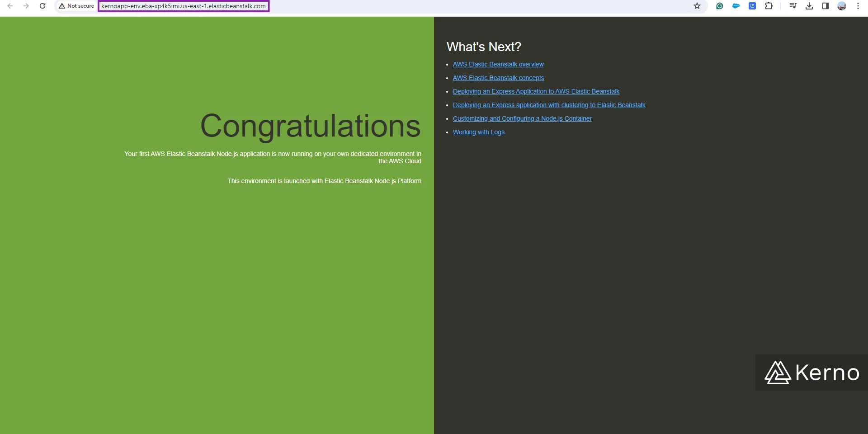The image size is (868, 434).
Task: Click the Congratulations heading
Action: tap(311, 126)
